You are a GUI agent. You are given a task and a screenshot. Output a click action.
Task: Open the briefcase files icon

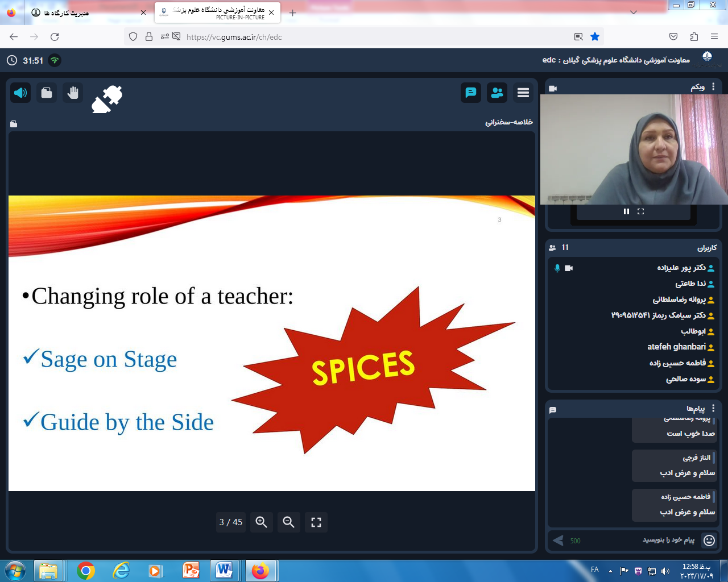pos(47,93)
